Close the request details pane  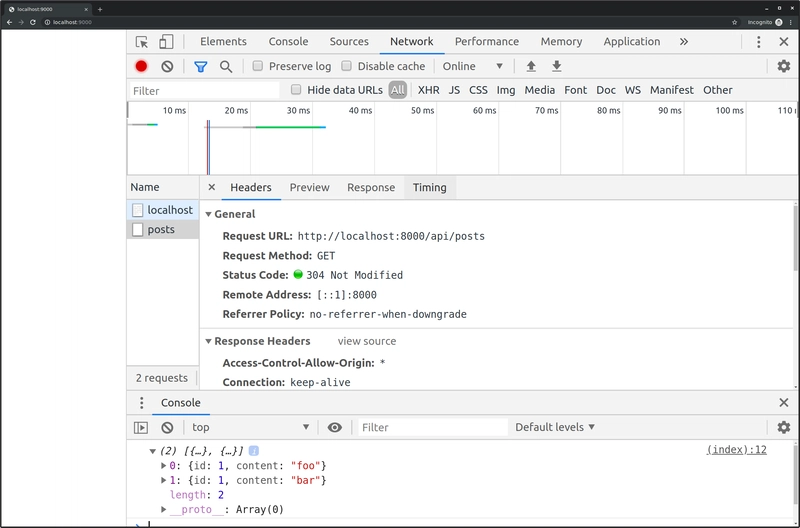(x=212, y=187)
